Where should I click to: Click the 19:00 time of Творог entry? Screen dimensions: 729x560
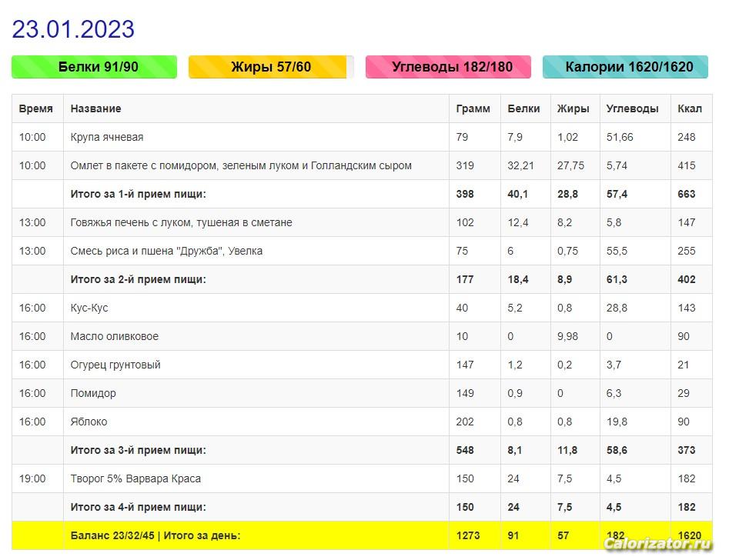pos(32,478)
